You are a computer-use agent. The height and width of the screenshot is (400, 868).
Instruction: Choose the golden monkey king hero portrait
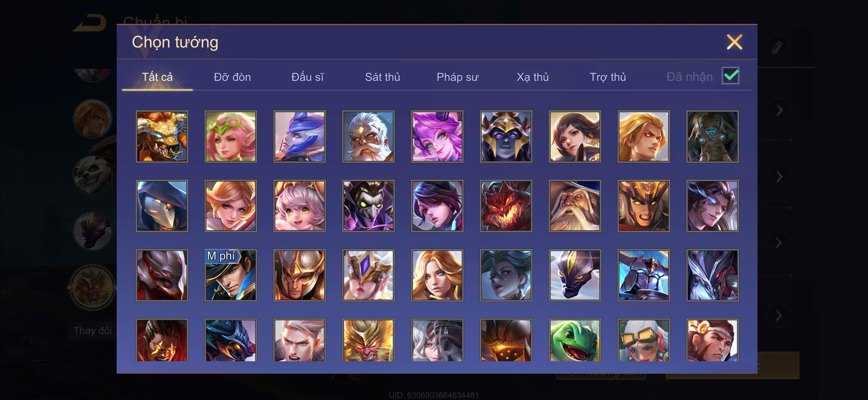click(x=368, y=340)
